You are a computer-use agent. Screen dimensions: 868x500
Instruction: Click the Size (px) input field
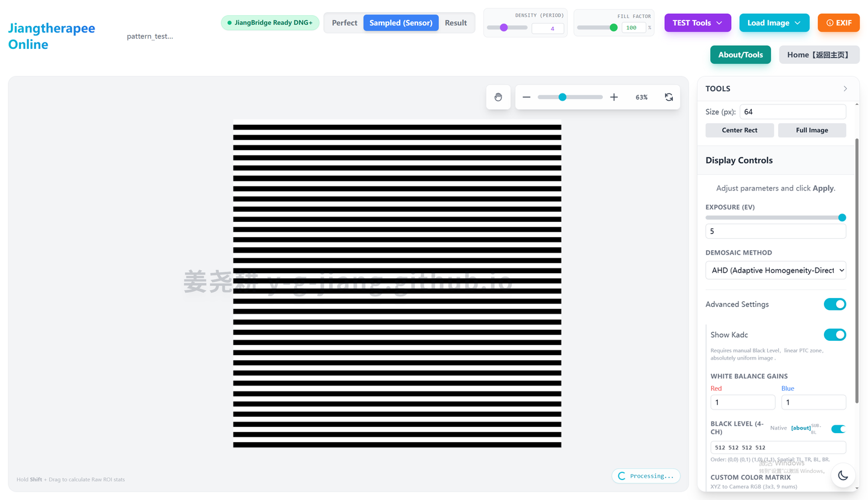click(793, 112)
